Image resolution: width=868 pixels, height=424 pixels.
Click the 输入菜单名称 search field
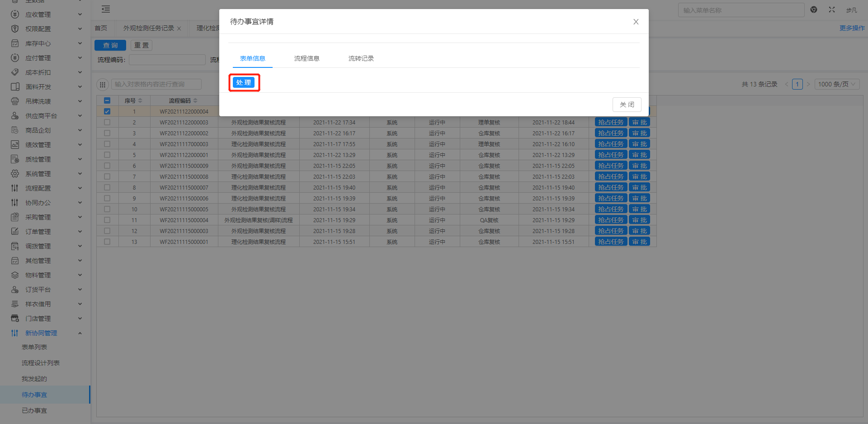point(741,10)
